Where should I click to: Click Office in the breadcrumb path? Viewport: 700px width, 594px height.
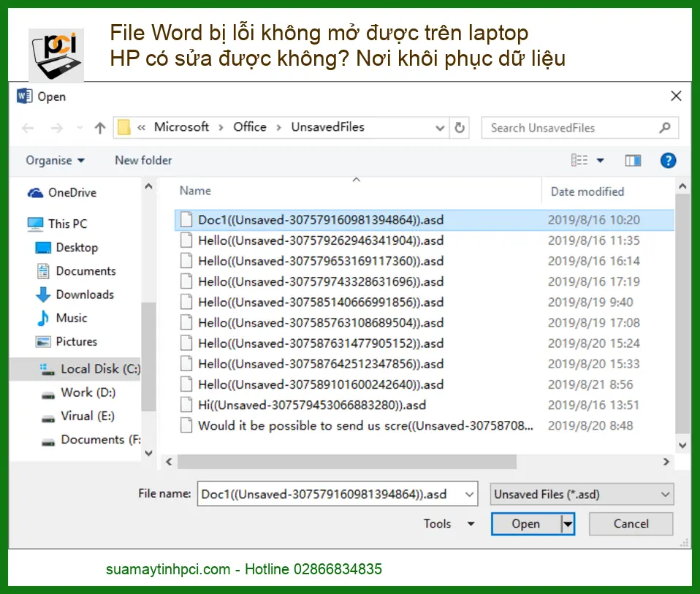tap(250, 127)
